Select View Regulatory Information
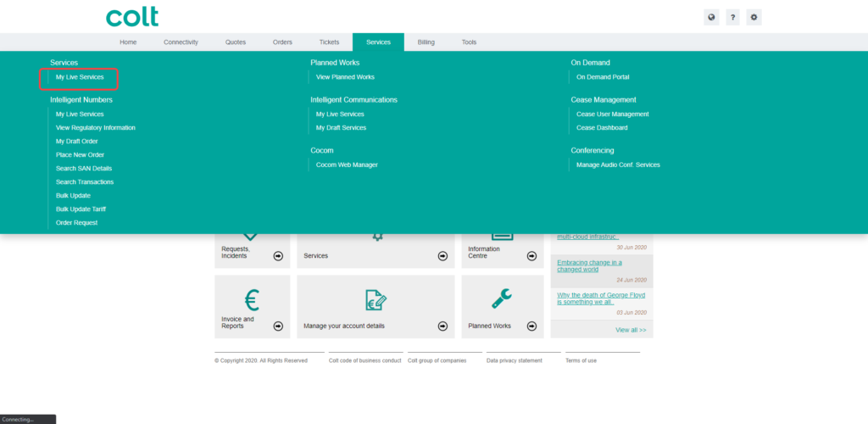 click(95, 128)
